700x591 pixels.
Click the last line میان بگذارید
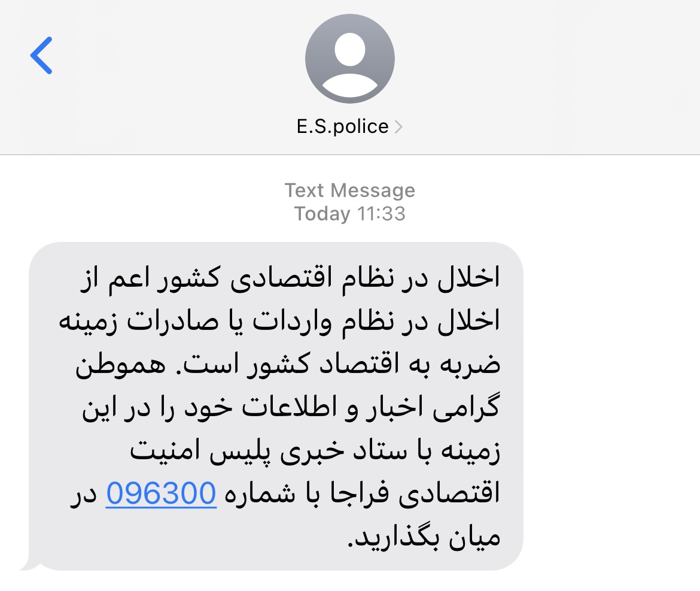(x=424, y=537)
